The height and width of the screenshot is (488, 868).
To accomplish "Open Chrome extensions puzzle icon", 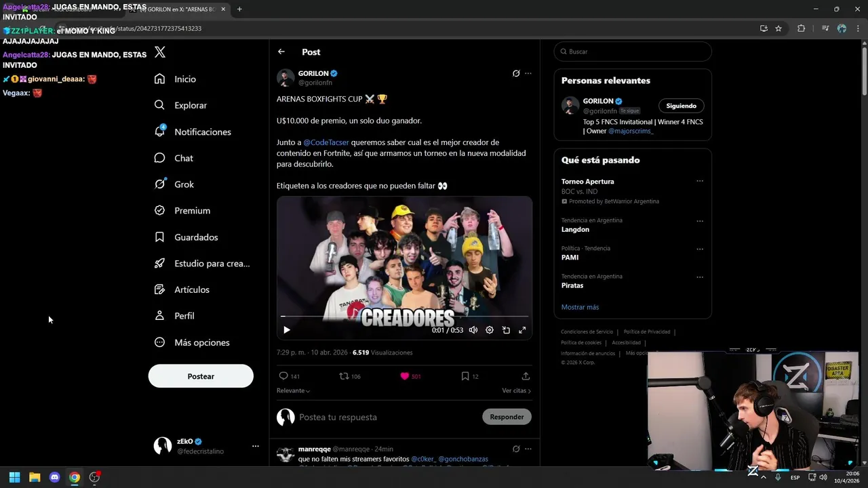I will coord(802,28).
